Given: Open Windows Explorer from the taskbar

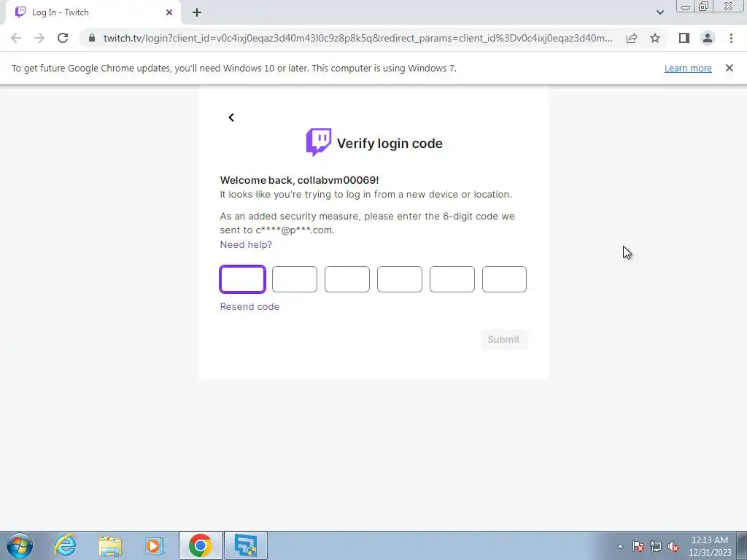Looking at the screenshot, I should (110, 545).
